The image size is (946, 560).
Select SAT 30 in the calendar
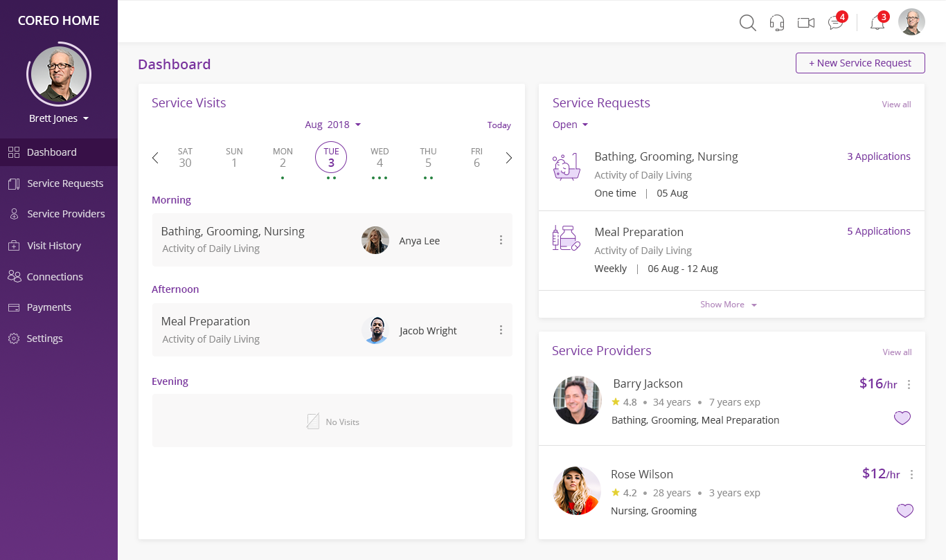point(185,158)
